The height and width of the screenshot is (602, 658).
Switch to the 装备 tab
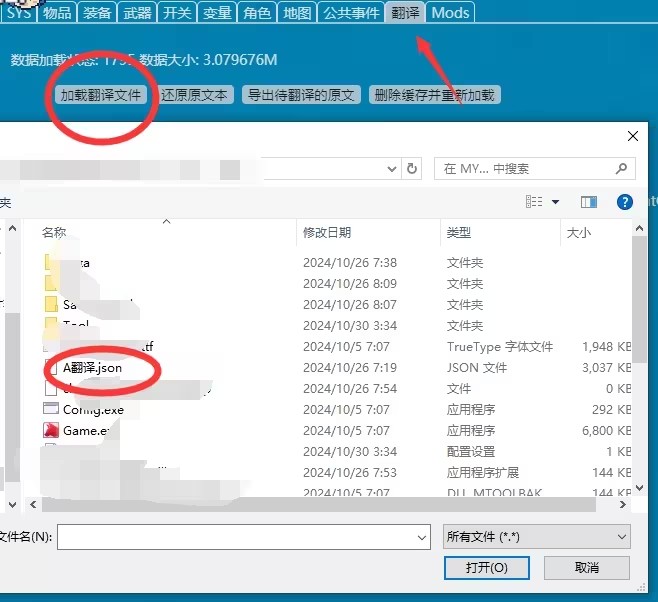pyautogui.click(x=97, y=12)
